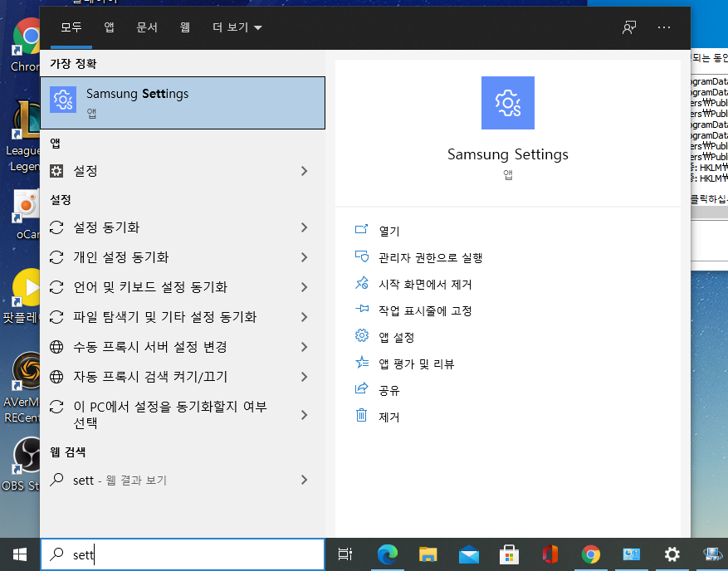
Task: Open Office from the taskbar
Action: [550, 554]
